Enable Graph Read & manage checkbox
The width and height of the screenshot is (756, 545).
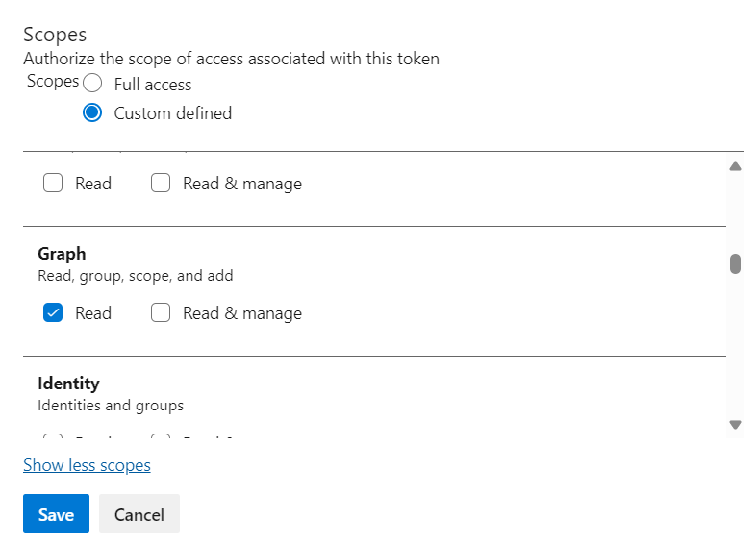[161, 312]
